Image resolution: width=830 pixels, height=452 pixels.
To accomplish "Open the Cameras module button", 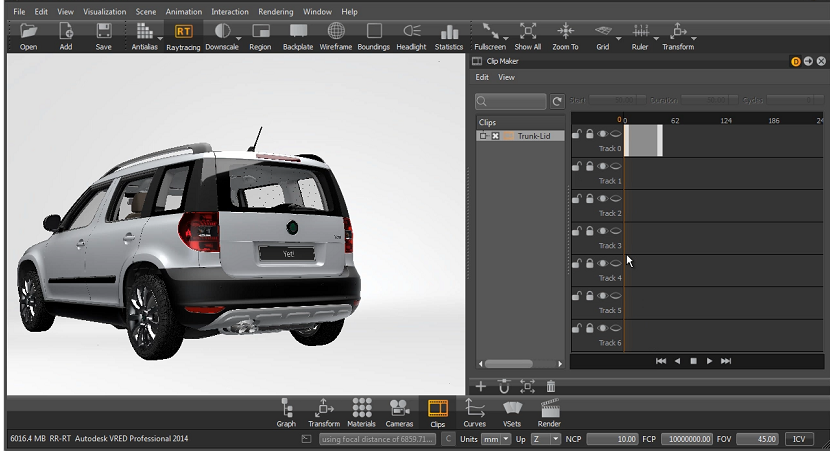I will (x=399, y=413).
